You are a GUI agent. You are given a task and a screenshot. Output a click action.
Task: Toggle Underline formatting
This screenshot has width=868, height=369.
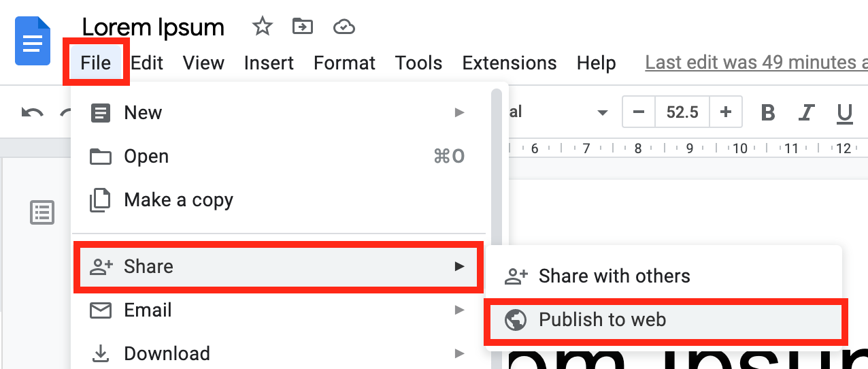(844, 113)
